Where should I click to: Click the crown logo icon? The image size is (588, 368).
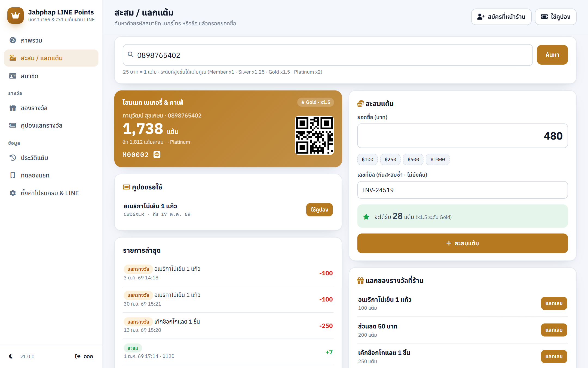click(x=16, y=16)
